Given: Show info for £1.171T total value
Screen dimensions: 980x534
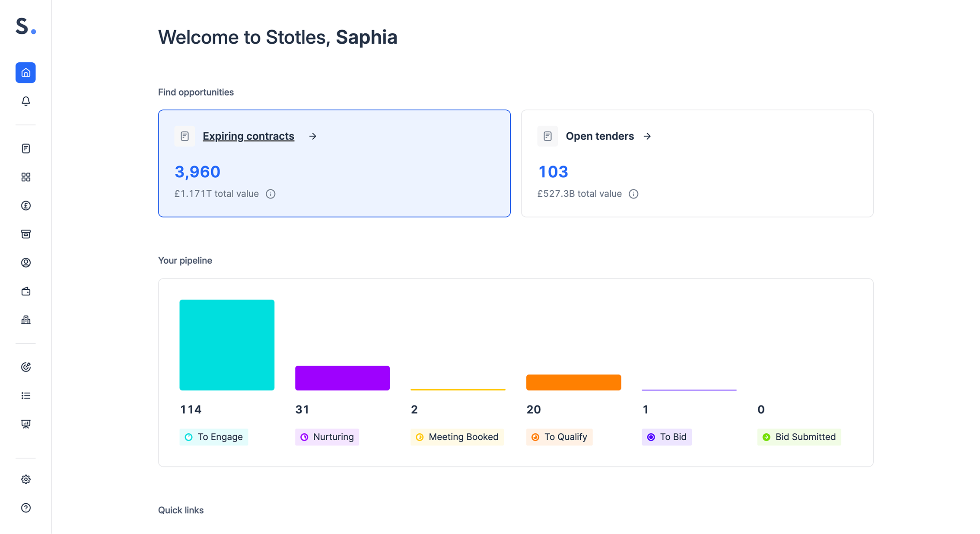Looking at the screenshot, I should (x=270, y=194).
